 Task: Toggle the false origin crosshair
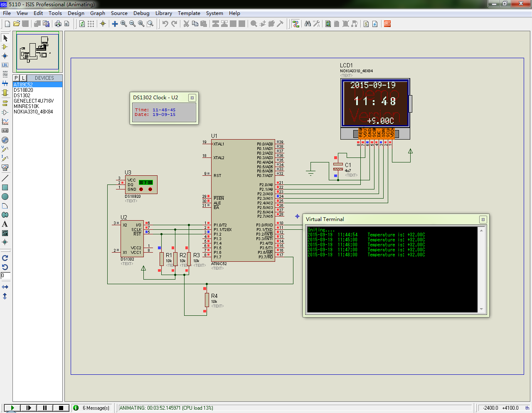(103, 24)
